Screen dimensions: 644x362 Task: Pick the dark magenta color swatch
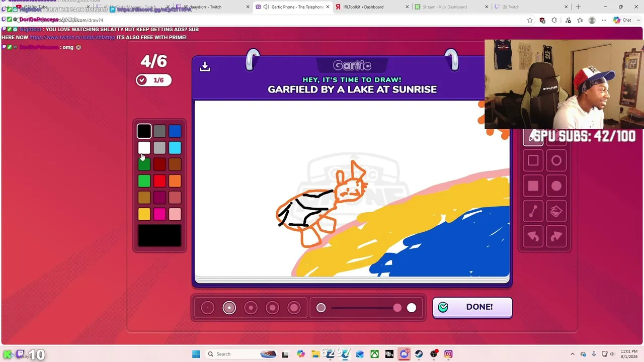[159, 198]
